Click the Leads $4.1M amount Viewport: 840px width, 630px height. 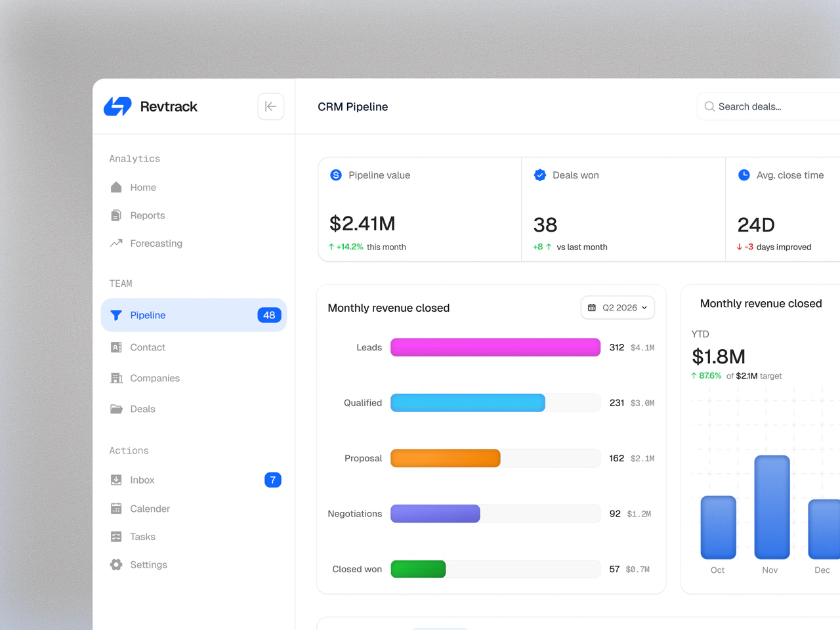(x=642, y=348)
